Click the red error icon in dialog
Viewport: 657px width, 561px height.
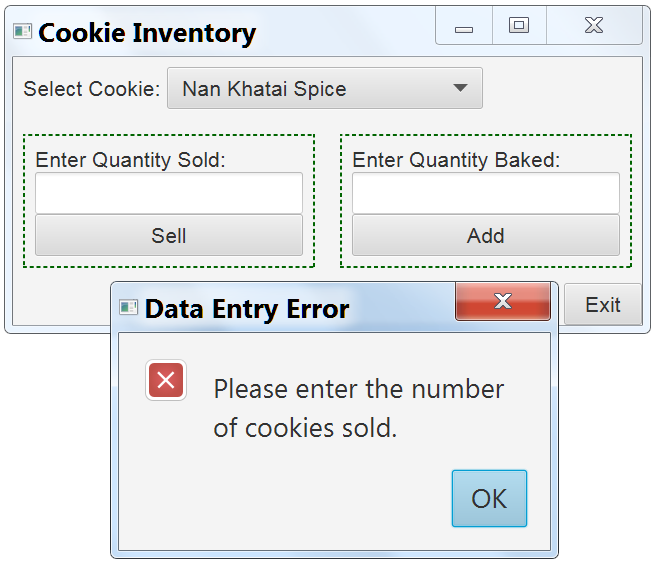(x=166, y=380)
